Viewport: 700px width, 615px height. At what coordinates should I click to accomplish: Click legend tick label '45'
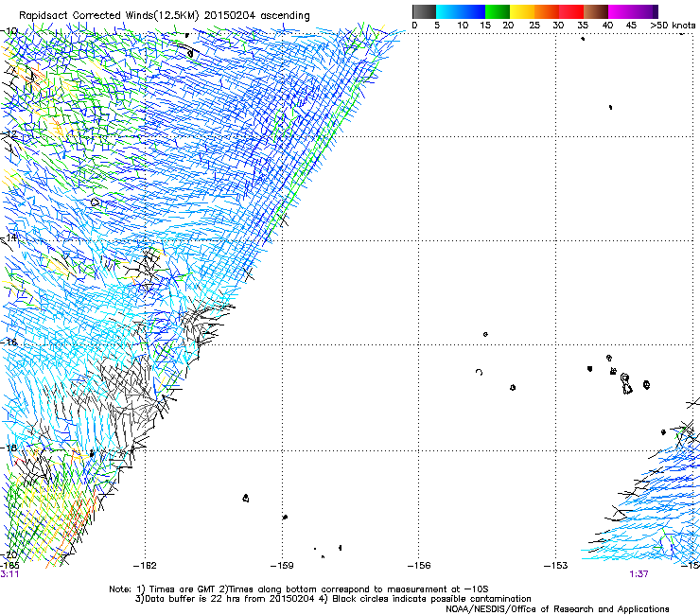631,26
